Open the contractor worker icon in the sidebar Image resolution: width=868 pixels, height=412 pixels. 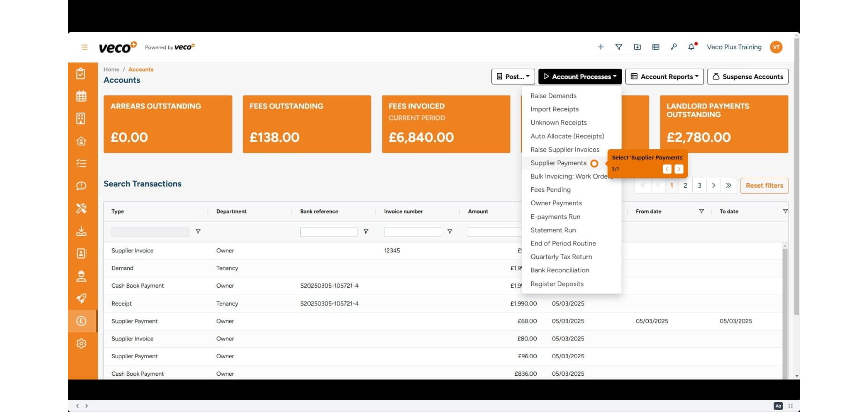[81, 276]
